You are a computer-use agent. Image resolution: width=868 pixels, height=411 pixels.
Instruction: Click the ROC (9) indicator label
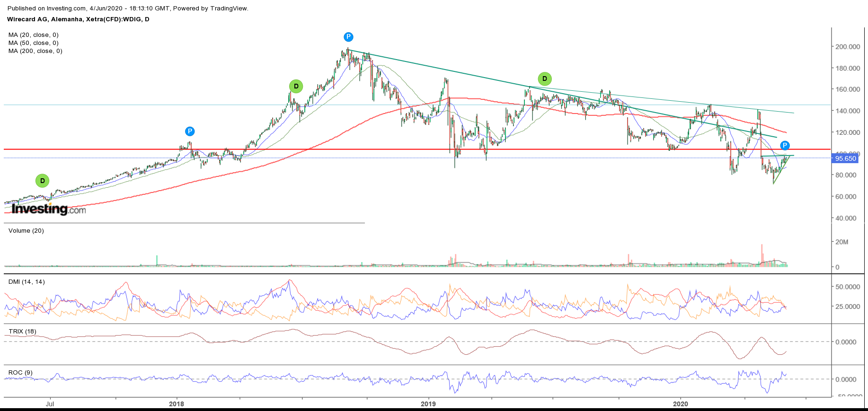[x=20, y=373]
